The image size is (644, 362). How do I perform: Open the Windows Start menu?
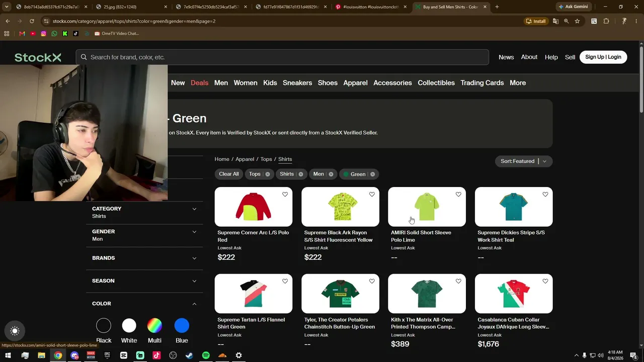[8, 355]
